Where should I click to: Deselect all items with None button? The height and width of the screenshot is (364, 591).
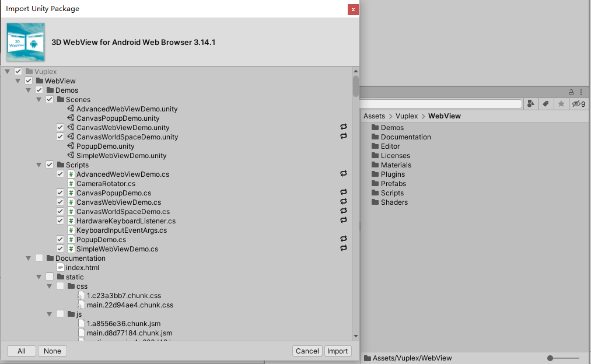[x=53, y=351]
